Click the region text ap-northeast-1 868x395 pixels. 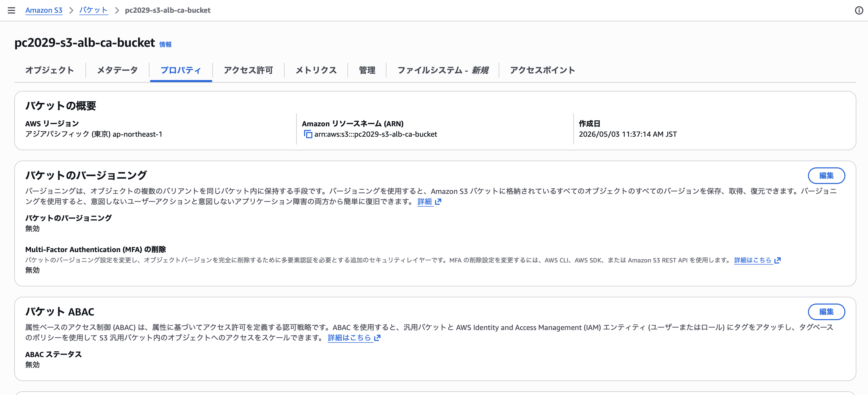137,134
